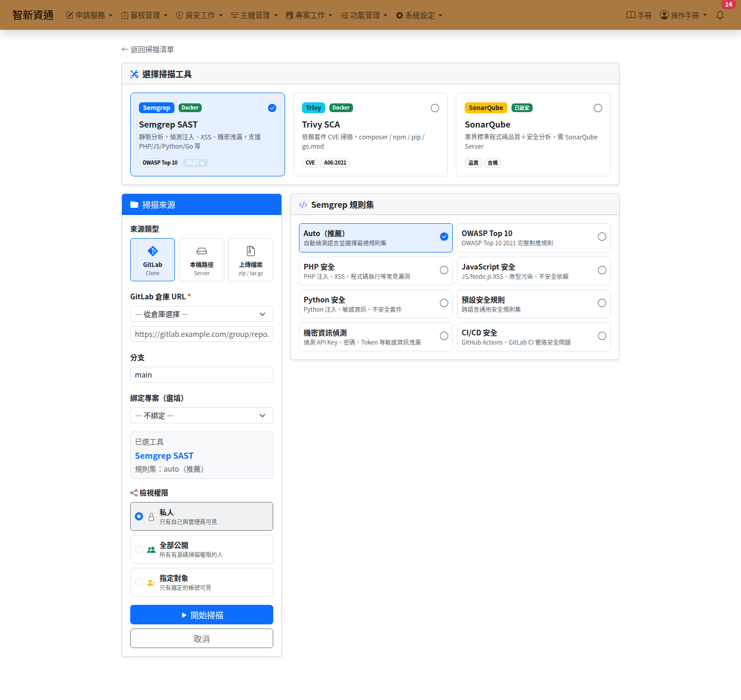Select the Semgrep SAST tool radio
741x700 pixels.
pyautogui.click(x=272, y=108)
